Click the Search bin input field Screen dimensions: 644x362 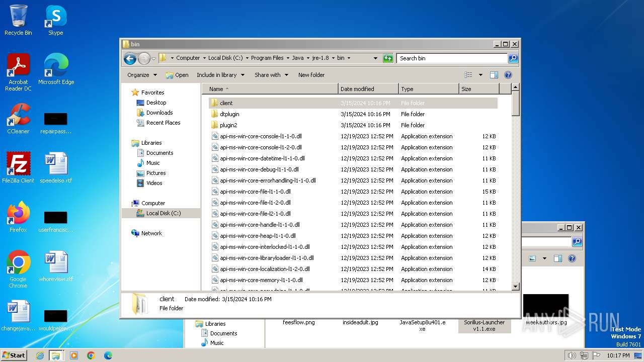click(x=452, y=58)
